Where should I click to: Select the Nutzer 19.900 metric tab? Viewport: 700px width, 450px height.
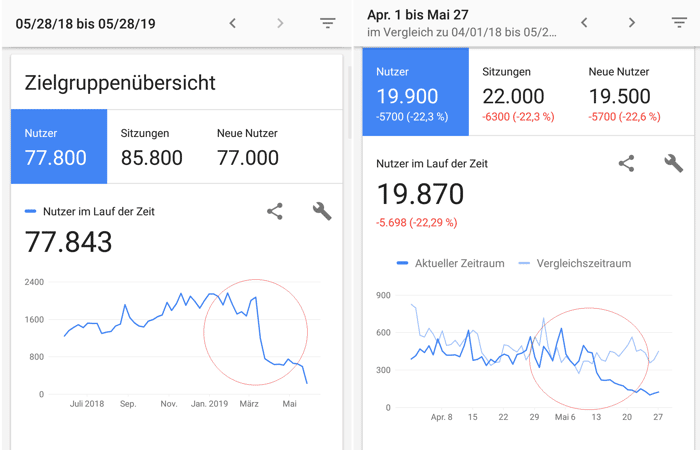[416, 92]
